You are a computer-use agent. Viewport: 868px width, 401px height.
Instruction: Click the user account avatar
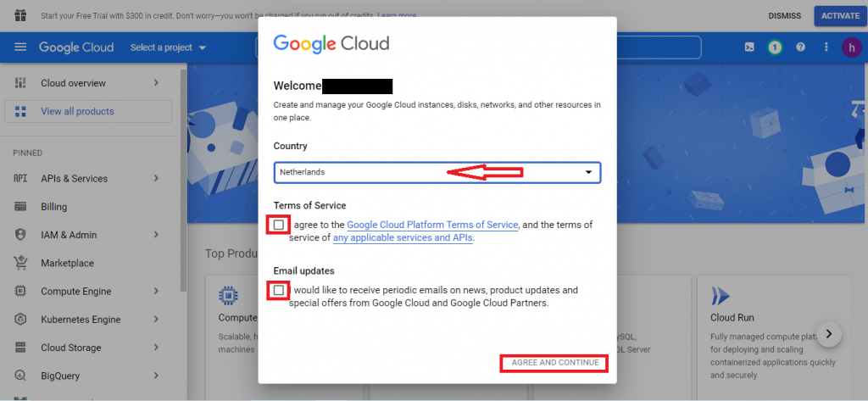[851, 47]
